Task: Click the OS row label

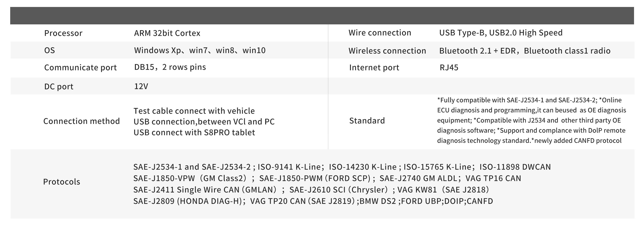Action: [50, 50]
